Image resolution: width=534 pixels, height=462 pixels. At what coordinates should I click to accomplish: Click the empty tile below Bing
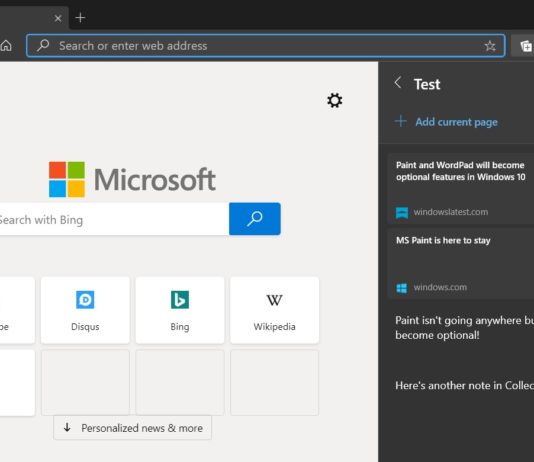(180, 382)
